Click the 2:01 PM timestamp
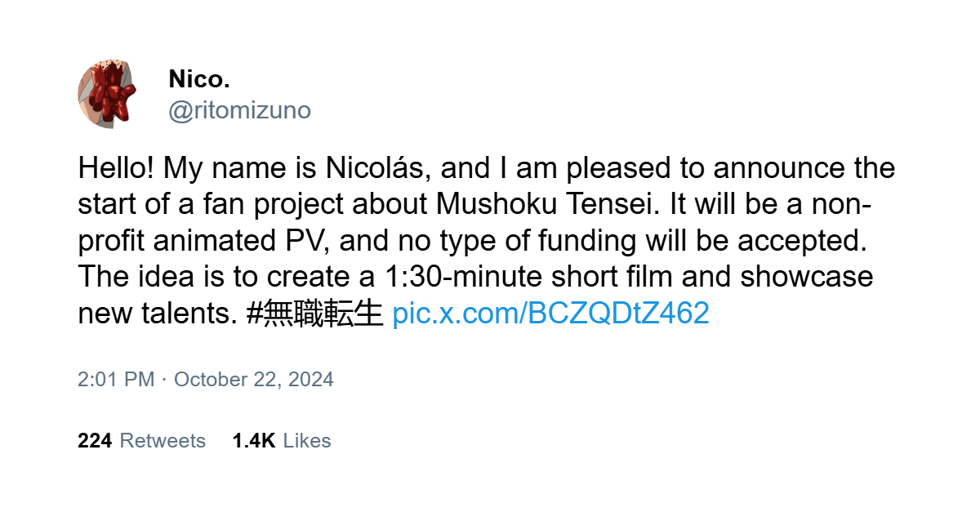Screen dimensions: 980x512 [x=116, y=380]
